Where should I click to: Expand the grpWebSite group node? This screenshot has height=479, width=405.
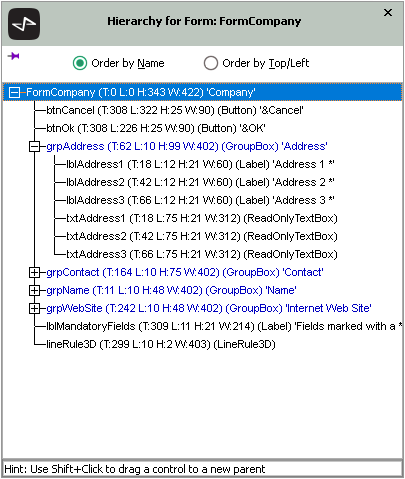point(34,308)
